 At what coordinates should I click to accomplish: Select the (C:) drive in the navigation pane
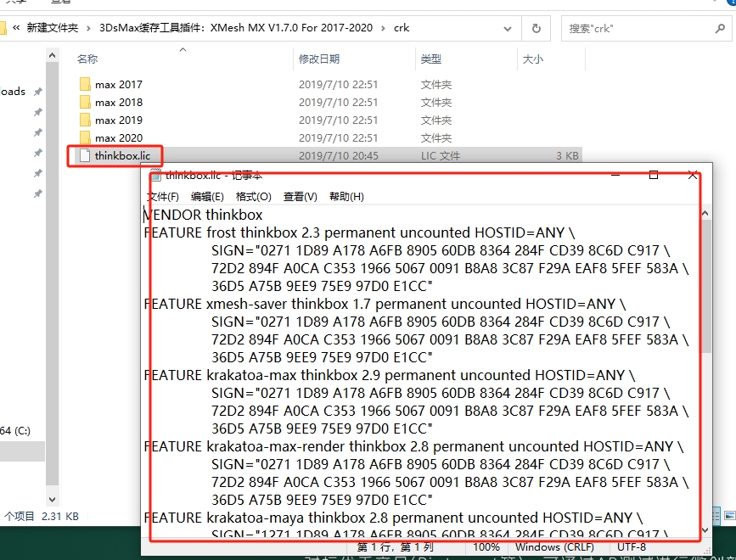15,430
